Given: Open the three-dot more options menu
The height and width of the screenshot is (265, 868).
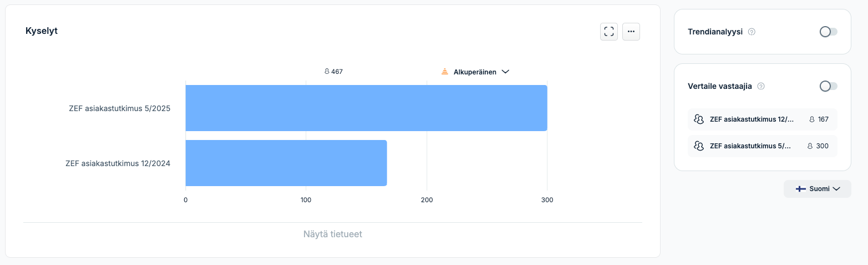Looking at the screenshot, I should (631, 32).
